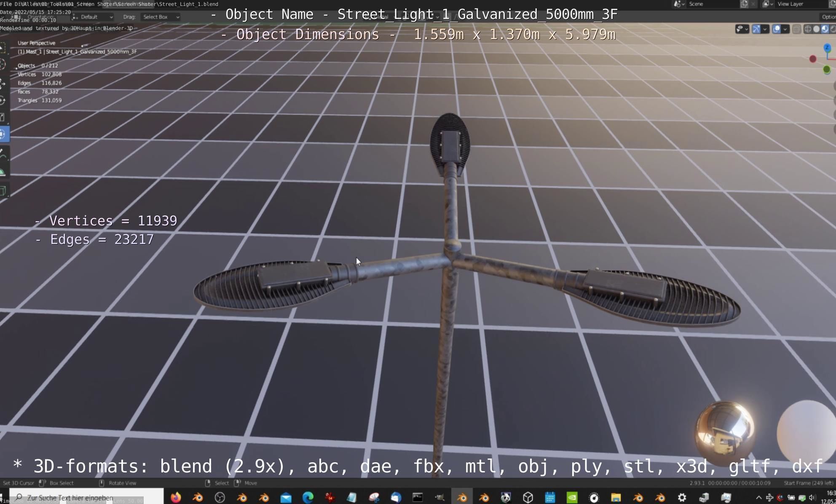Viewport: 836px width, 504px height.
Task: Click the Mast_1 Street_Light object label
Action: point(77,51)
